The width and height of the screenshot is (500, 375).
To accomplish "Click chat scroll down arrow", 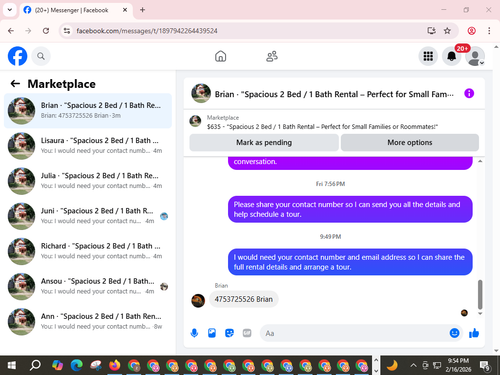I will [x=480, y=313].
